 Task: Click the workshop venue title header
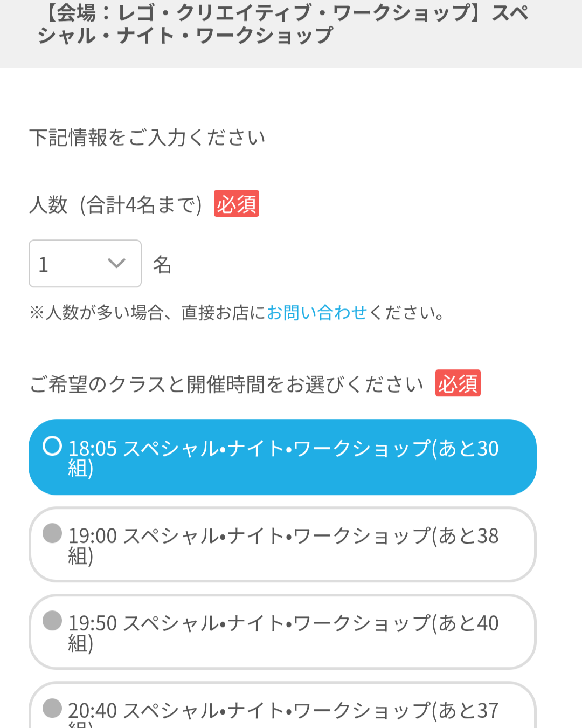pyautogui.click(x=282, y=24)
